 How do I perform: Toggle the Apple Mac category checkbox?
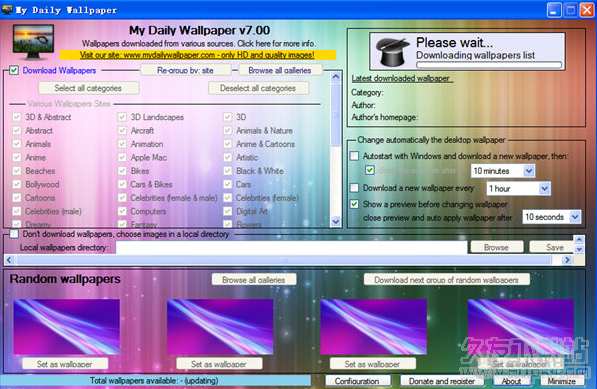tap(122, 157)
